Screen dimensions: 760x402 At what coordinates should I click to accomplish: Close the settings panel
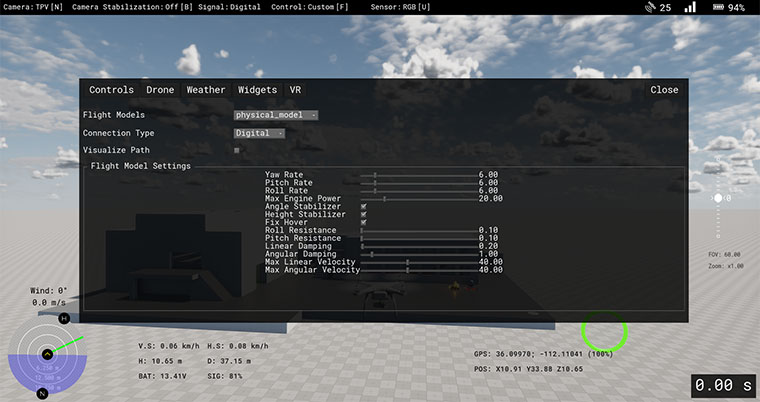664,90
